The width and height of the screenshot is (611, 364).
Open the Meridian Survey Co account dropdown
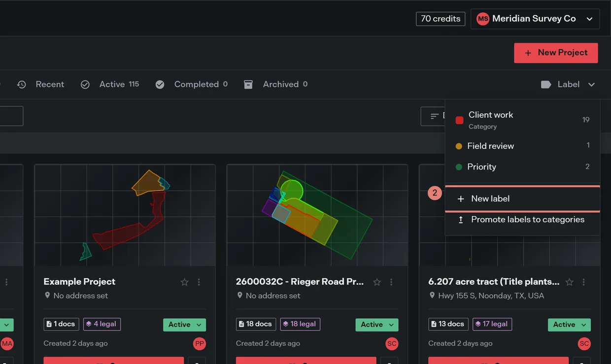pos(535,19)
